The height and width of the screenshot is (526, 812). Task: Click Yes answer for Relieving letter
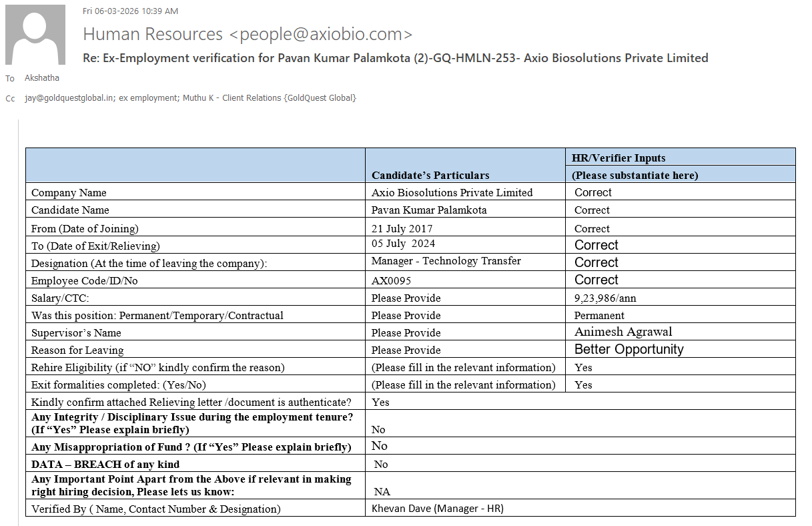[380, 402]
